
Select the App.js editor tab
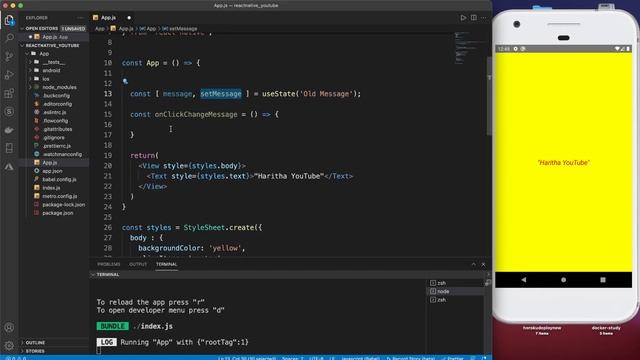108,18
